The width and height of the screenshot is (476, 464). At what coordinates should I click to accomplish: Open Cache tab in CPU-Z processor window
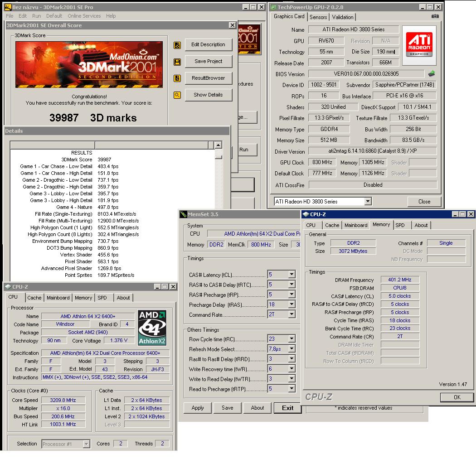[x=34, y=298]
